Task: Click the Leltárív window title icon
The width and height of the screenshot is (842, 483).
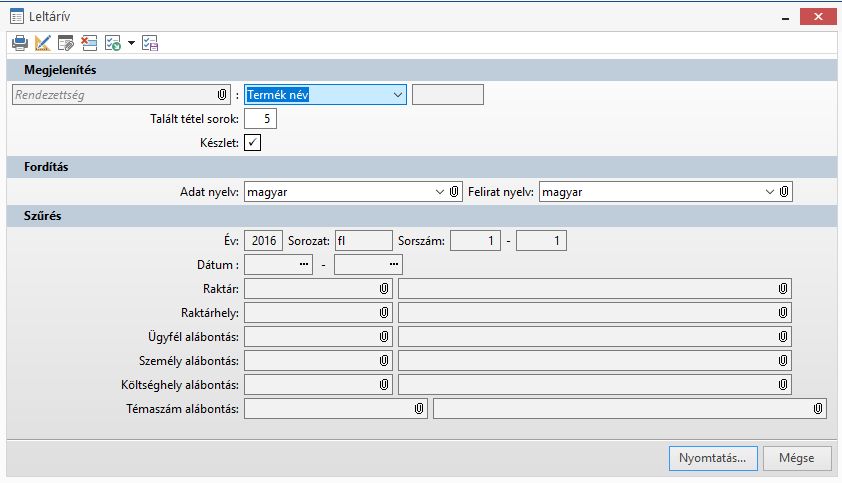Action: 17,17
